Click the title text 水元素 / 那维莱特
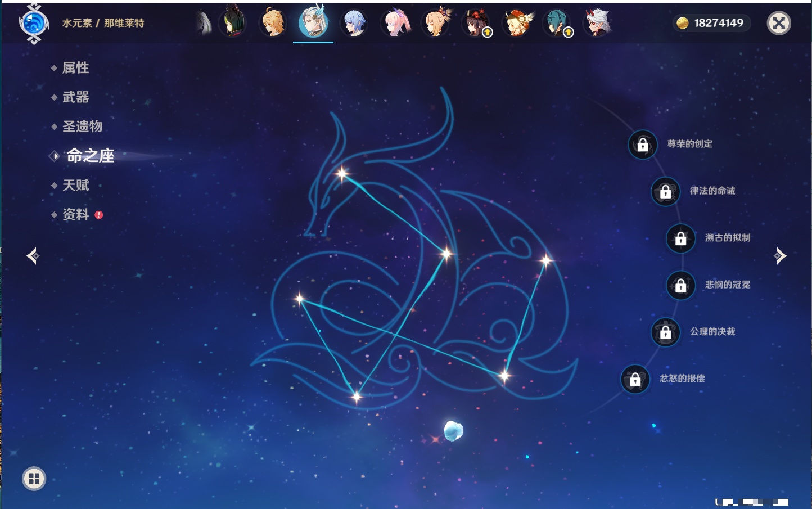 [x=103, y=23]
